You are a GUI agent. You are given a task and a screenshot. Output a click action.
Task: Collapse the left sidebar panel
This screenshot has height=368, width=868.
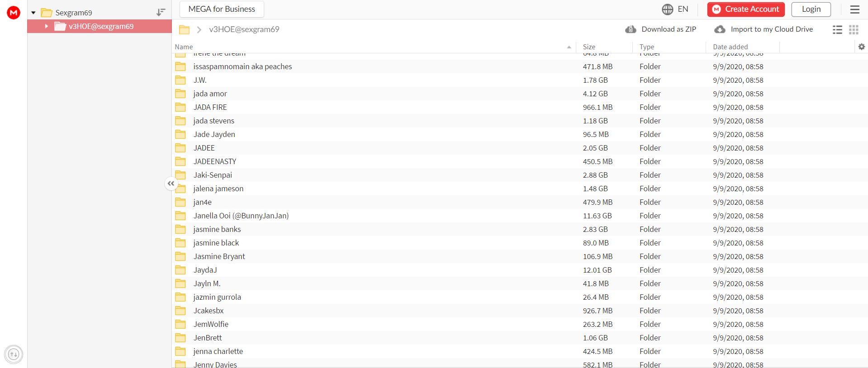coord(171,184)
